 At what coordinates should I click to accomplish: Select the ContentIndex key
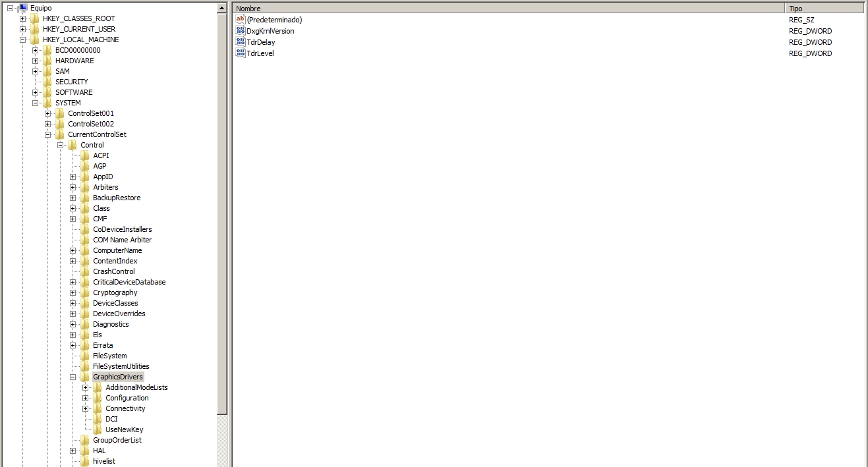pyautogui.click(x=115, y=261)
